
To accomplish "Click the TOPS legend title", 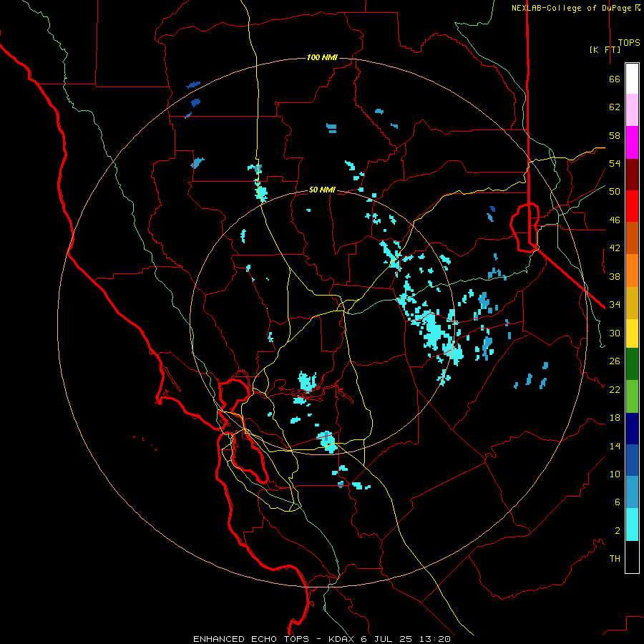I will [629, 43].
